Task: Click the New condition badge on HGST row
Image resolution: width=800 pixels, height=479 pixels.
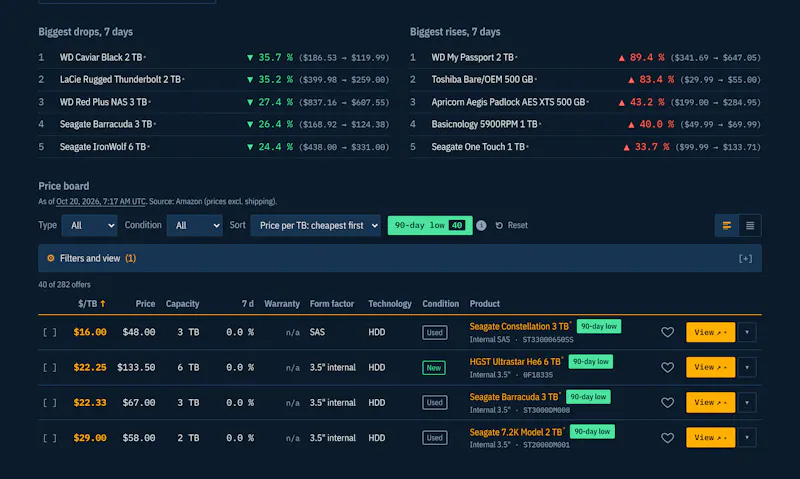Action: (x=434, y=368)
